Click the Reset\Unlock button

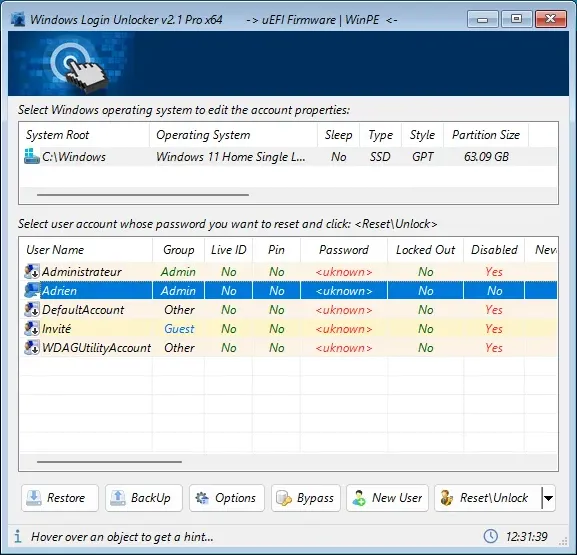[488, 498]
